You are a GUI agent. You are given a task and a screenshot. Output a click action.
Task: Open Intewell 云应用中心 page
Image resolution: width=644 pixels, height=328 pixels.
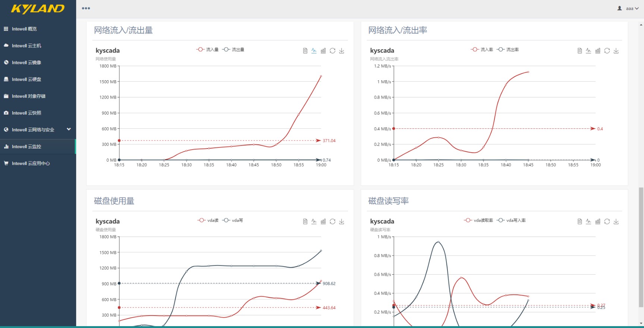[31, 163]
